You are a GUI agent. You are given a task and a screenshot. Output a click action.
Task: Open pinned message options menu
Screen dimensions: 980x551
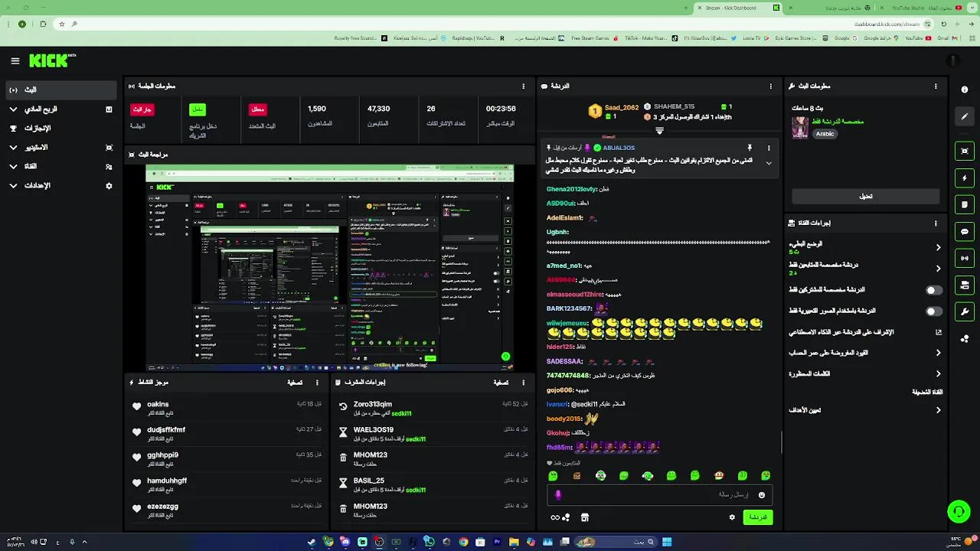(x=769, y=148)
